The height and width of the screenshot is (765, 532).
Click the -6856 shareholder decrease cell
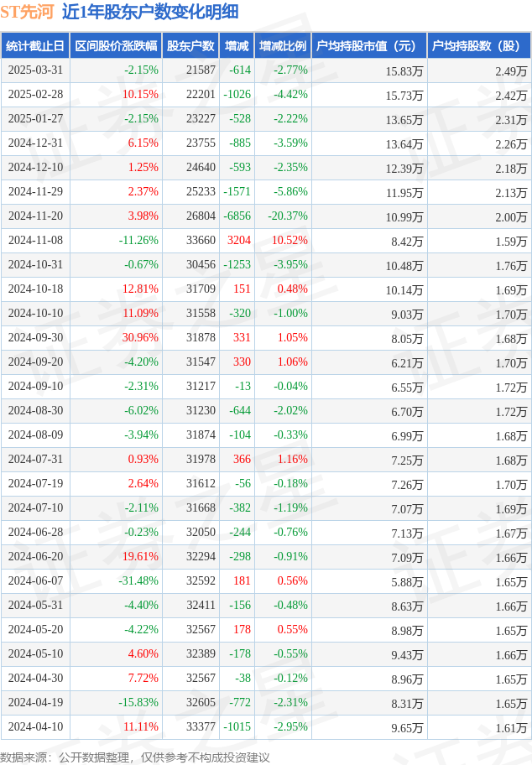[x=237, y=216]
